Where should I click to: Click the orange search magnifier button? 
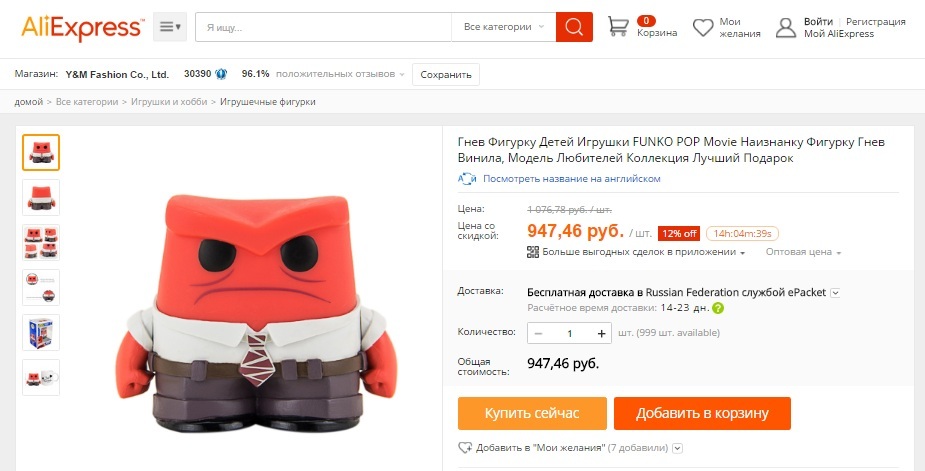(x=574, y=27)
